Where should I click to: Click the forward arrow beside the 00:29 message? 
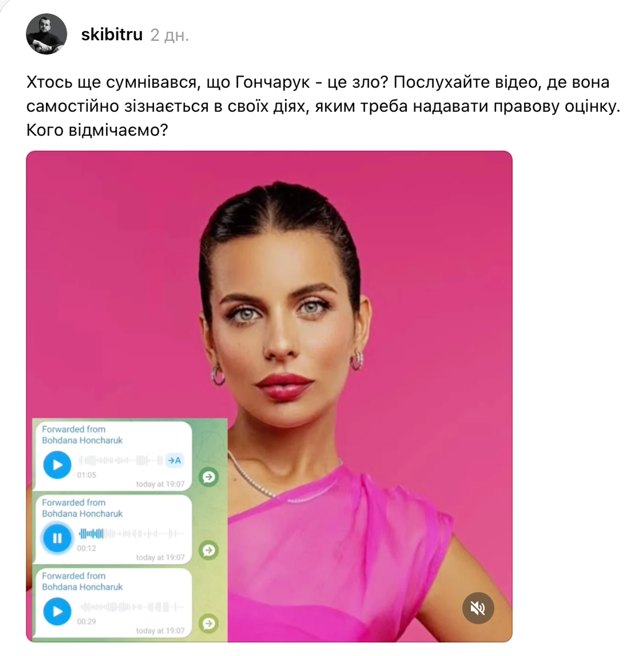(x=209, y=623)
